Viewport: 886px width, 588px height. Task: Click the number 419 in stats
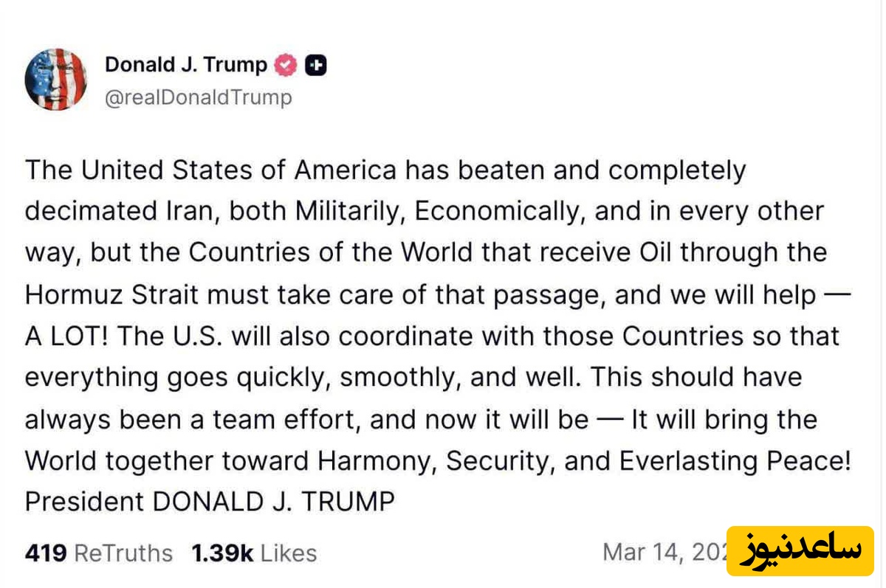pos(46,553)
